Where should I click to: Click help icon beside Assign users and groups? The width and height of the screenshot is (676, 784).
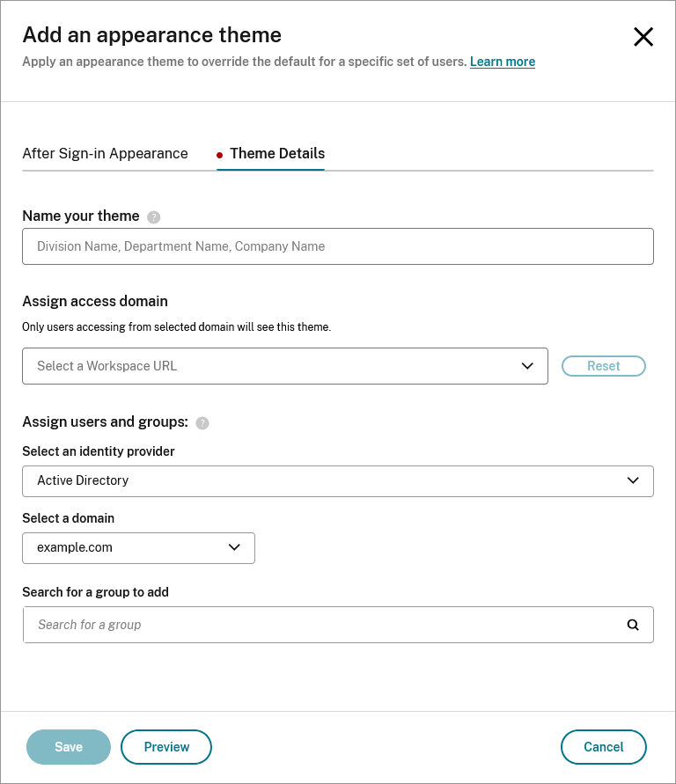point(202,422)
